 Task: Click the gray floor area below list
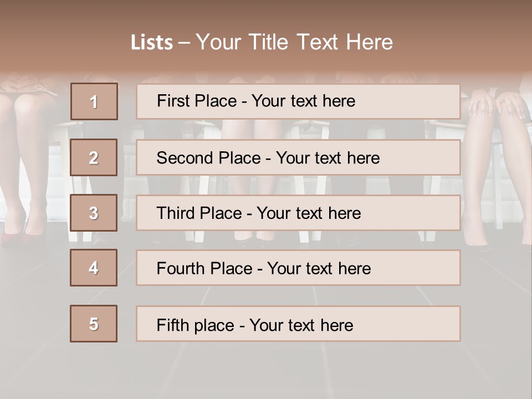click(266, 371)
